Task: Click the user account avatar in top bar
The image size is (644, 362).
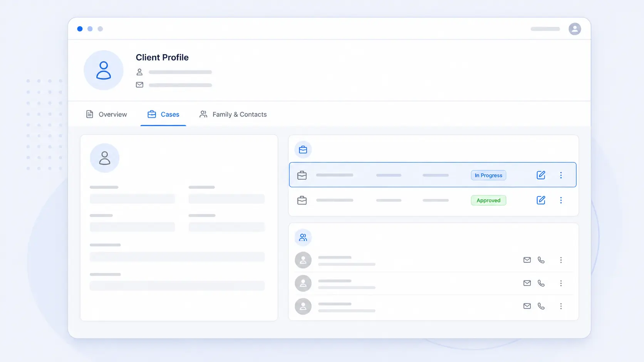Action: [575, 29]
